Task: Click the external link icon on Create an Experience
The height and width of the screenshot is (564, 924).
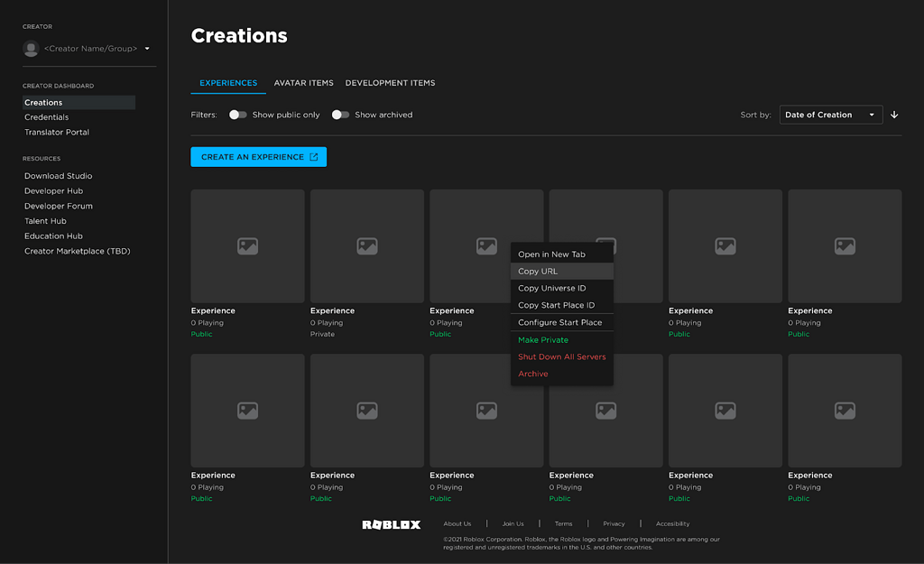Action: click(x=315, y=156)
